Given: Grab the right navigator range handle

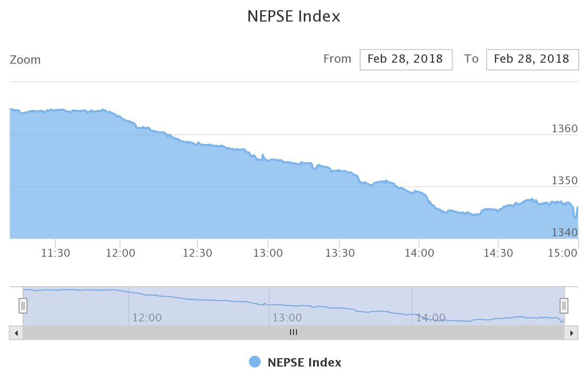Looking at the screenshot, I should (564, 306).
